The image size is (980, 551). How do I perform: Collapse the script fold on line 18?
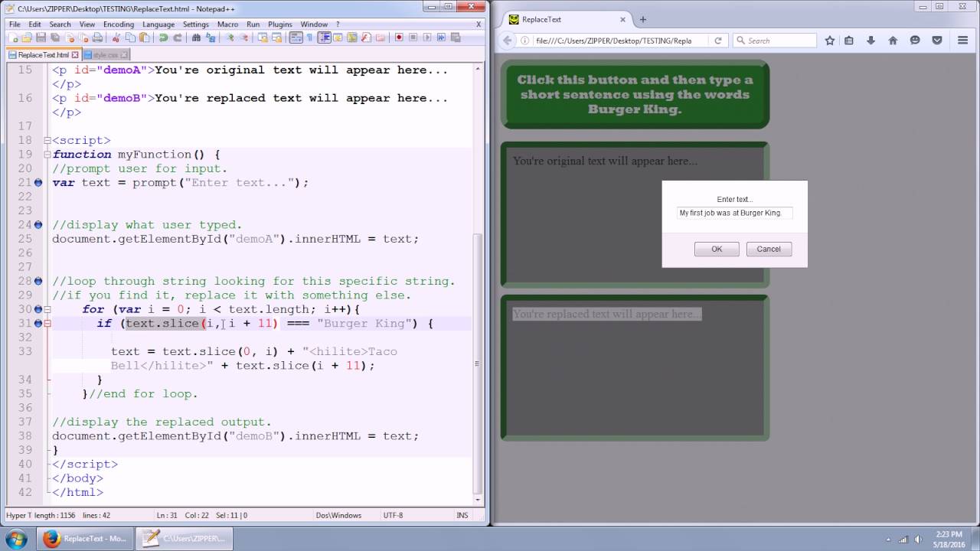47,141
